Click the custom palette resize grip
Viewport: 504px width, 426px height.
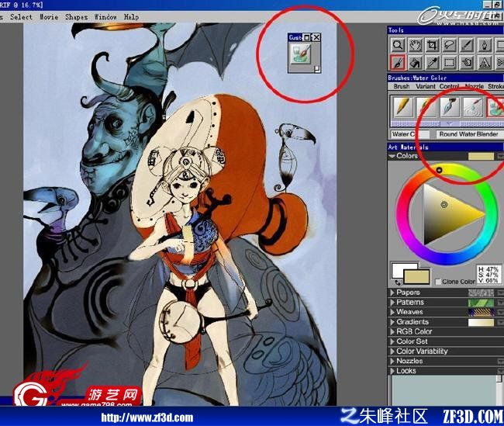[317, 68]
